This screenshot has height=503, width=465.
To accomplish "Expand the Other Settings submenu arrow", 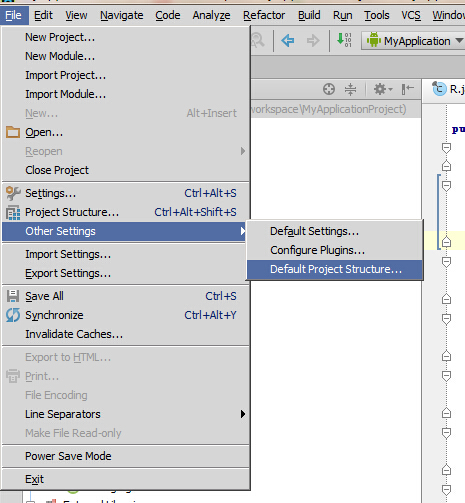I will (243, 231).
